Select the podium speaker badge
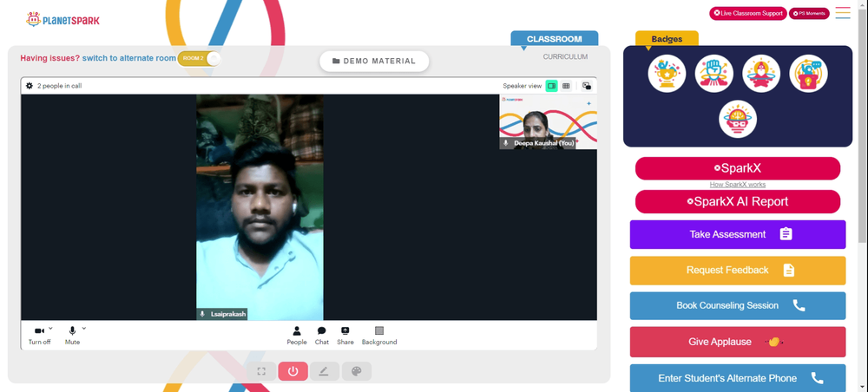 tap(808, 74)
